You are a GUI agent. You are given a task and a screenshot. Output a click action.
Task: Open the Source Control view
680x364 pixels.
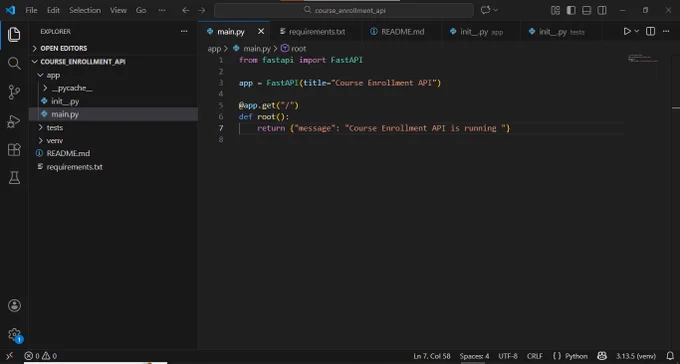14,92
